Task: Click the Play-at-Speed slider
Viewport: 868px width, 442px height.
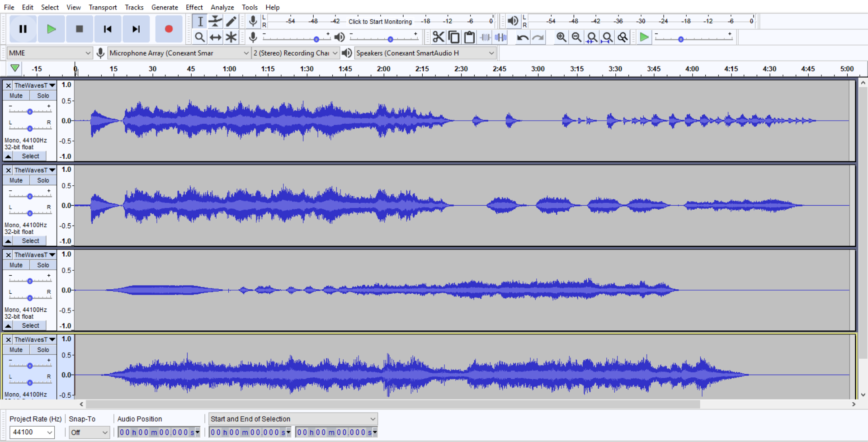Action: click(693, 38)
